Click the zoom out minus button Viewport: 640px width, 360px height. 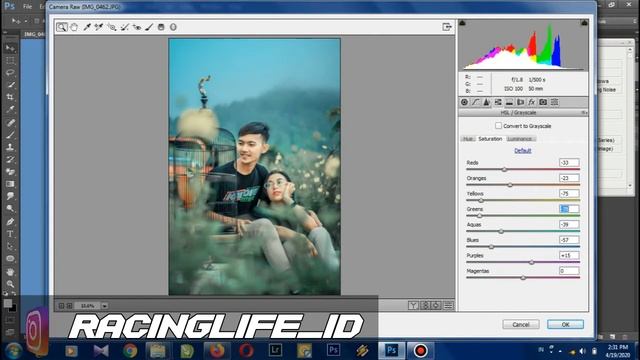(61, 306)
